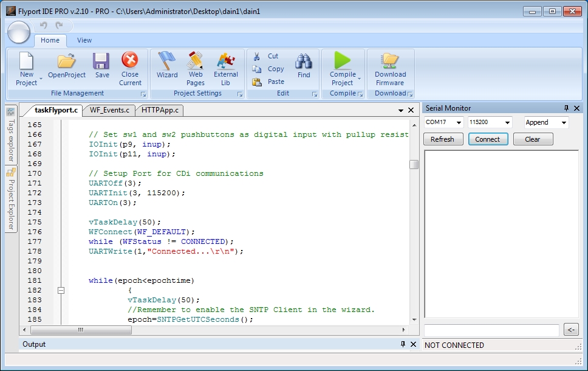Click the vertical scrollbar thumb in editor
This screenshot has width=588, height=371.
[414, 164]
